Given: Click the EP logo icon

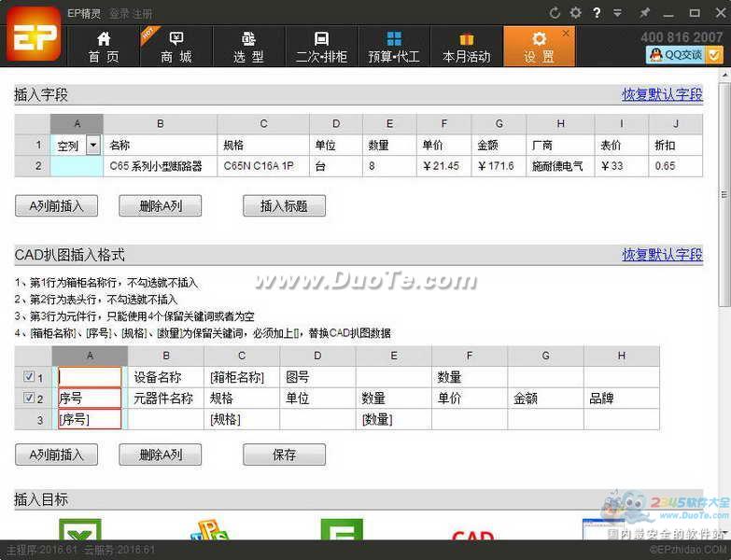Looking at the screenshot, I should click(x=34, y=34).
